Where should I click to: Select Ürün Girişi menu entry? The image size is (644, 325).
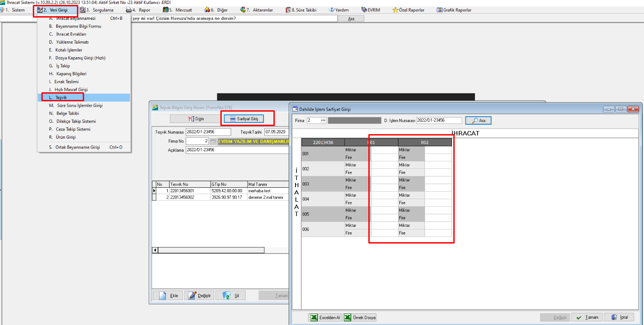(x=84, y=137)
